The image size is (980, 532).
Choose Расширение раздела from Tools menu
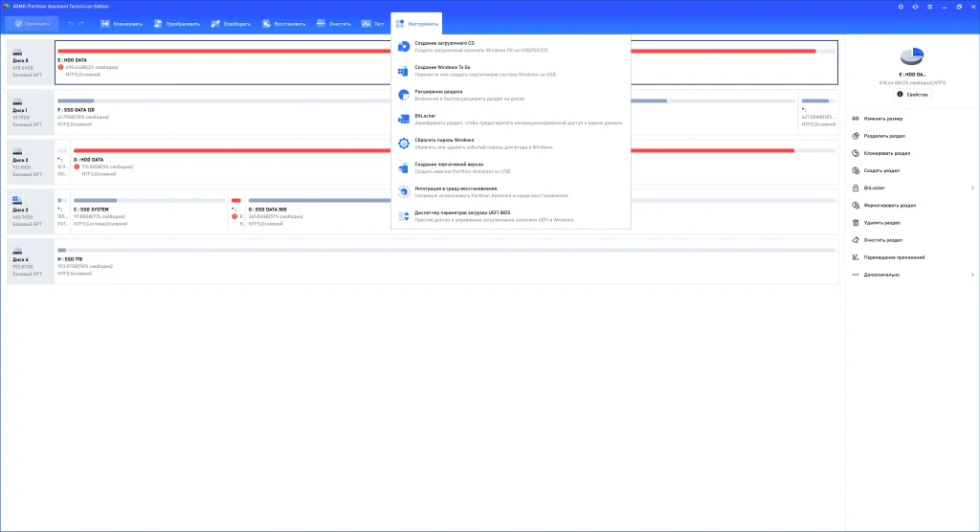click(x=511, y=95)
